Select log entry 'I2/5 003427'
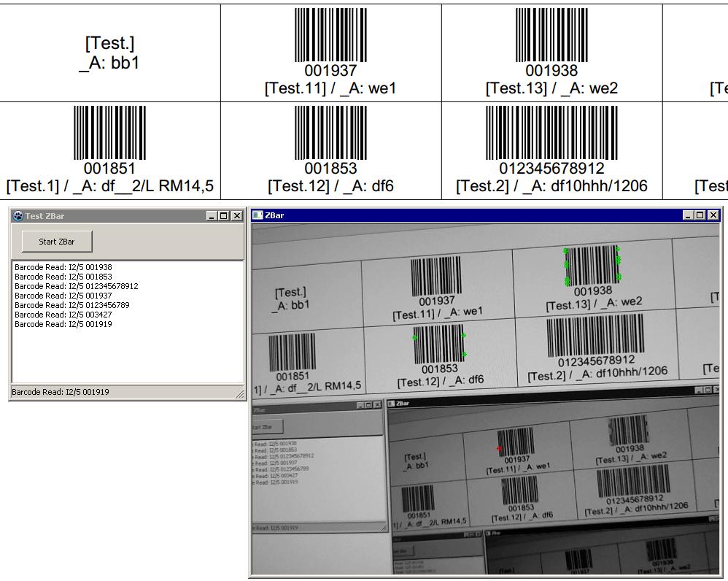Viewport: 728px width, 581px height. coord(63,315)
